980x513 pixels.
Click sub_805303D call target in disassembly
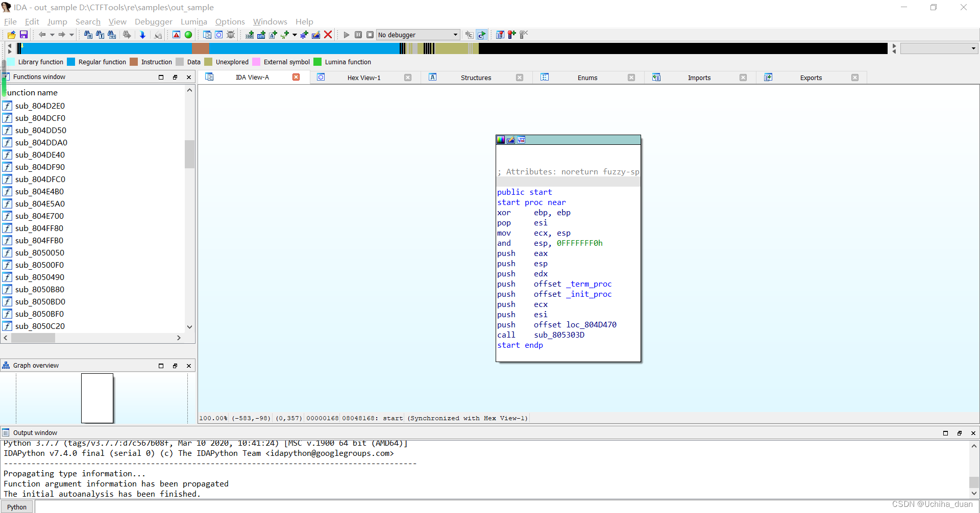(x=559, y=335)
